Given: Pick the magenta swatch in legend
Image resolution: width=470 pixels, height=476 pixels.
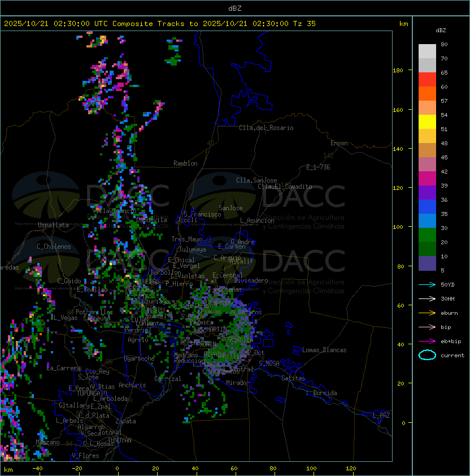Looking at the screenshot, I should click(427, 179).
